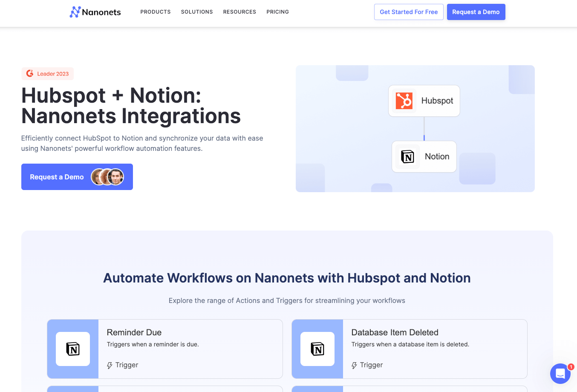The image size is (577, 392).
Task: Open the SOLUTIONS menu
Action: [x=197, y=12]
